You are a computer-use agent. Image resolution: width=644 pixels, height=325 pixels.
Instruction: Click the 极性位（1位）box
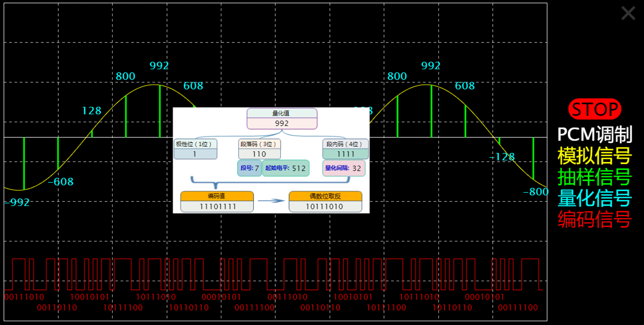pos(196,149)
